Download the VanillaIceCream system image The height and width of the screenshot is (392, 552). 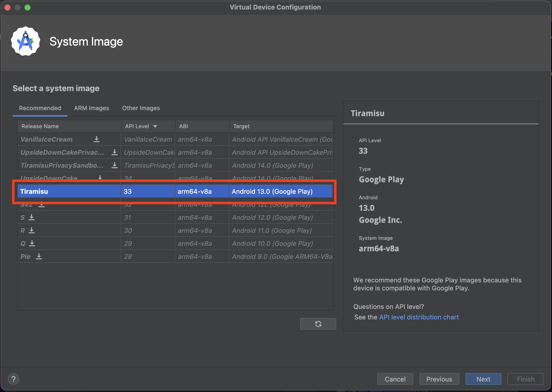(97, 139)
